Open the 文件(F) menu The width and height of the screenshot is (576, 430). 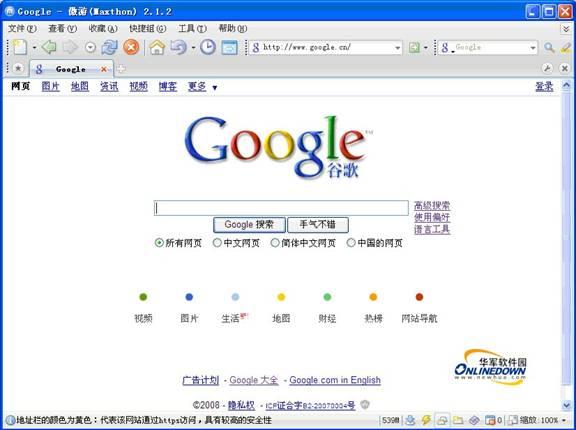[22, 28]
